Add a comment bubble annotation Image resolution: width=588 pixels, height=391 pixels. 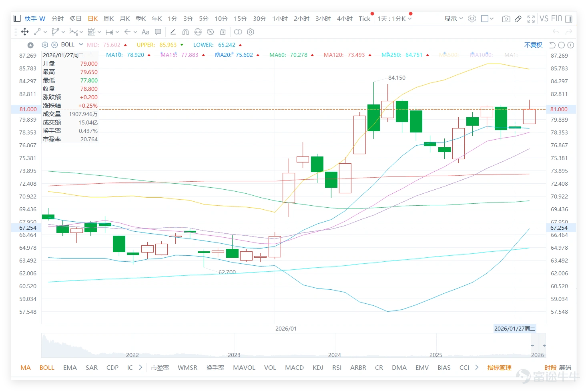[x=158, y=32]
